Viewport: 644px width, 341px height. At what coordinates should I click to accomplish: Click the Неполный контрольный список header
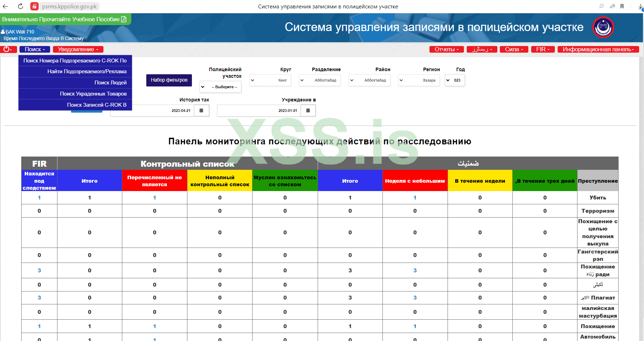tap(220, 181)
